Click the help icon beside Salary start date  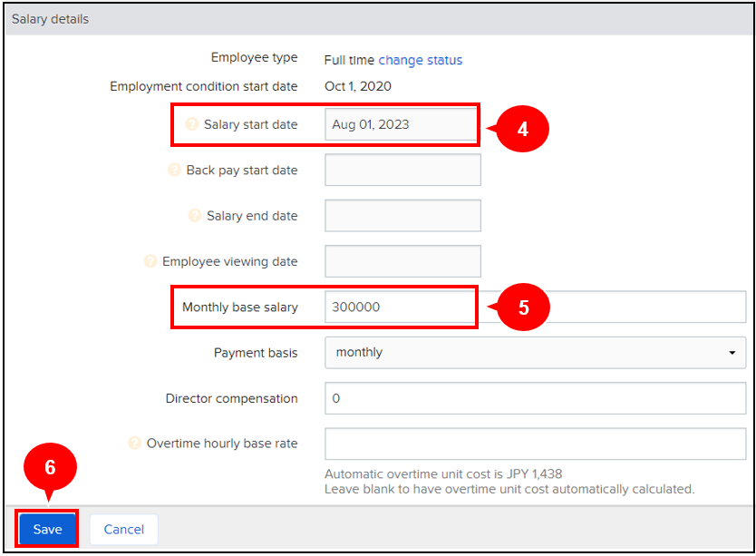point(191,125)
